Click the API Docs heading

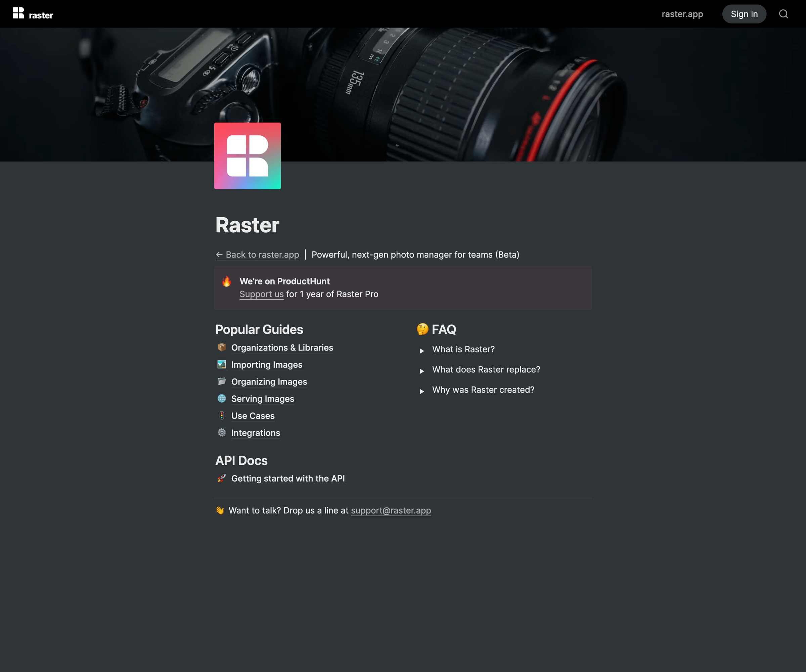241,460
